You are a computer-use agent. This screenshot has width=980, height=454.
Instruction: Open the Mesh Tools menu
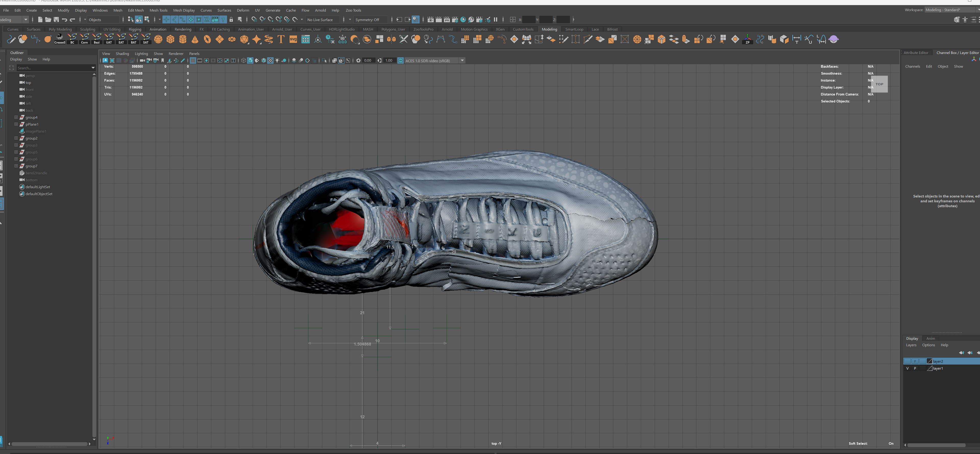pos(158,10)
